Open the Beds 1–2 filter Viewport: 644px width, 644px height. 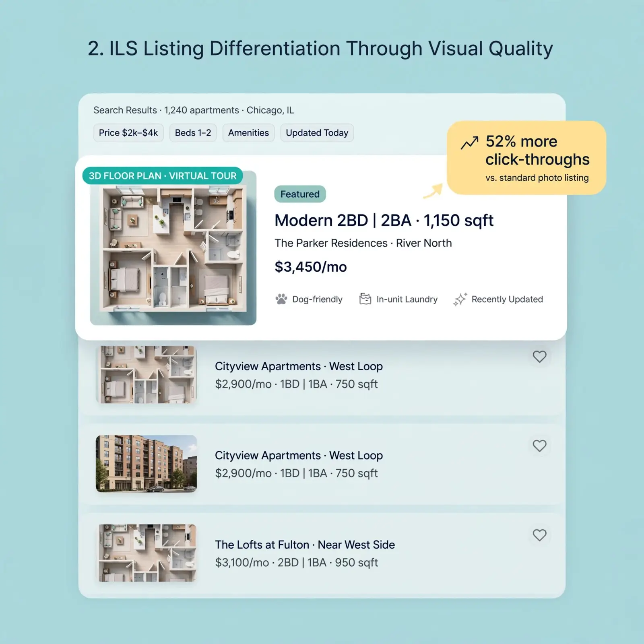[x=193, y=133]
